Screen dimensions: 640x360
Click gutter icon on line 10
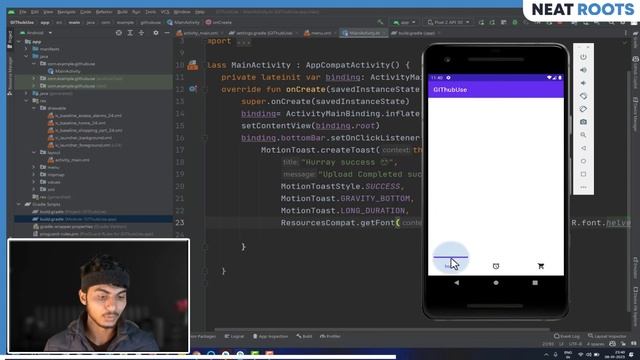coord(193,65)
